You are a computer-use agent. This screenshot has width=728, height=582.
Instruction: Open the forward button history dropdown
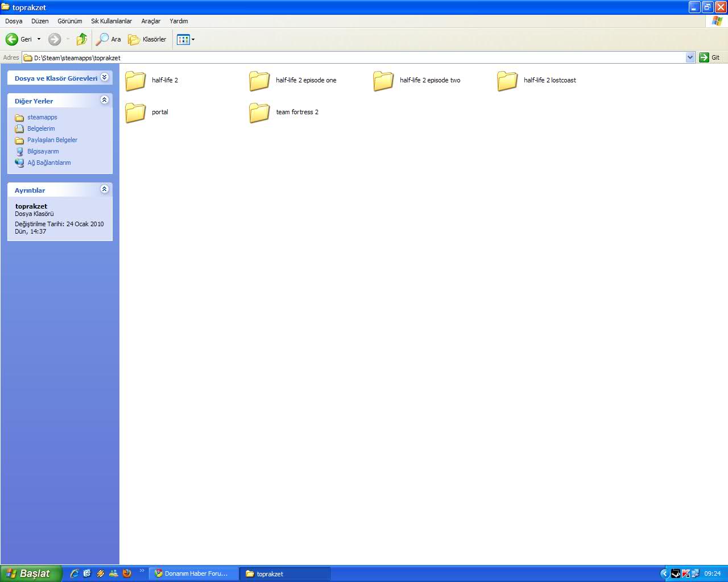[x=68, y=39]
